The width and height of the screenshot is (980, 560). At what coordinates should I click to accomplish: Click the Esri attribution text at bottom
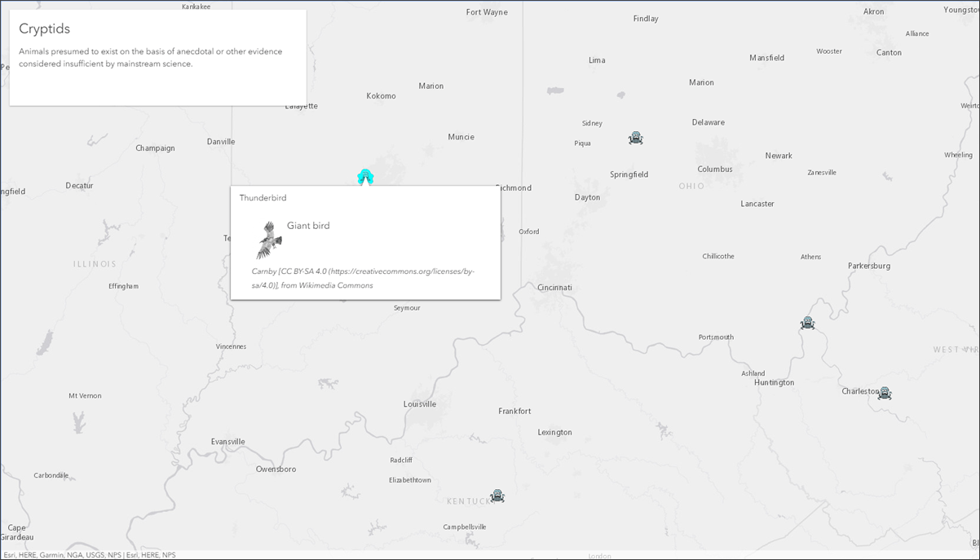pyautogui.click(x=90, y=555)
